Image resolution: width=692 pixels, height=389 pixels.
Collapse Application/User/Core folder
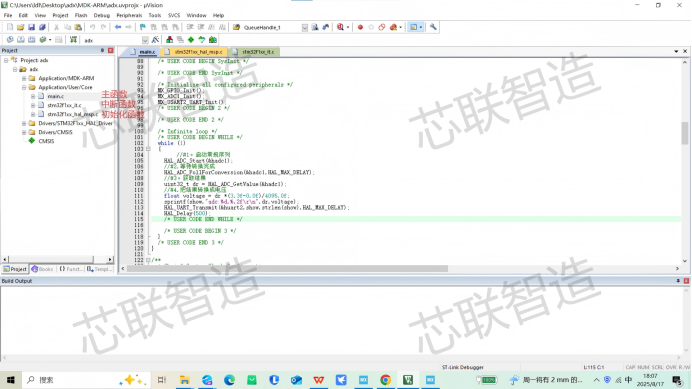pyautogui.click(x=24, y=87)
